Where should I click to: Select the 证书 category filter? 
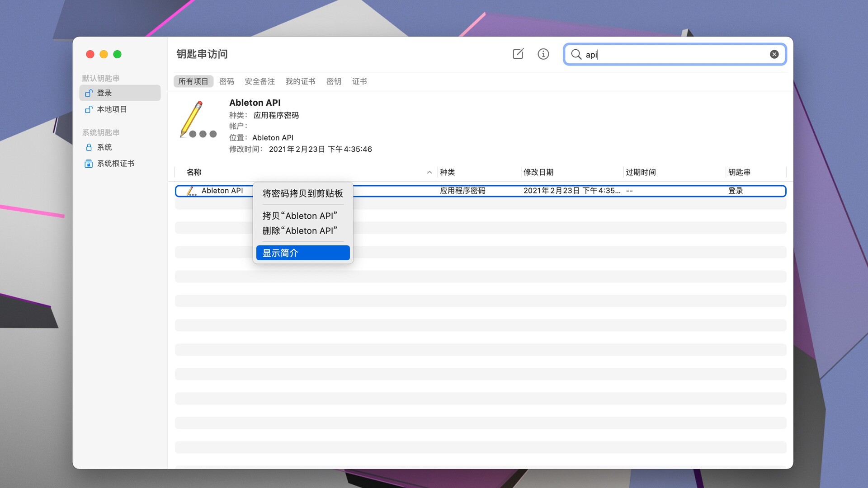click(x=359, y=81)
